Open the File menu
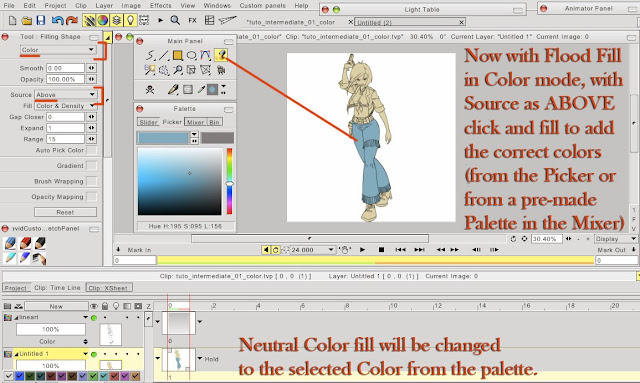Viewport: 640px width, 383px height. click(9, 5)
